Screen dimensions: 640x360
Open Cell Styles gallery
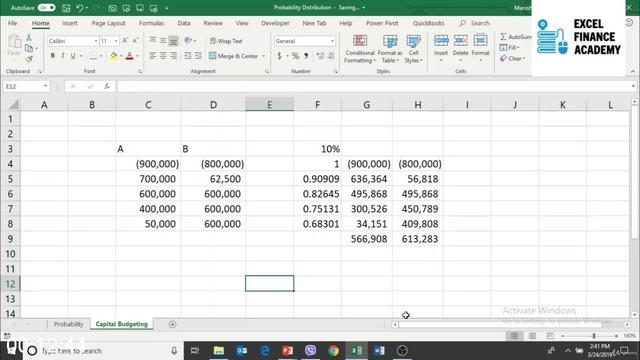413,49
